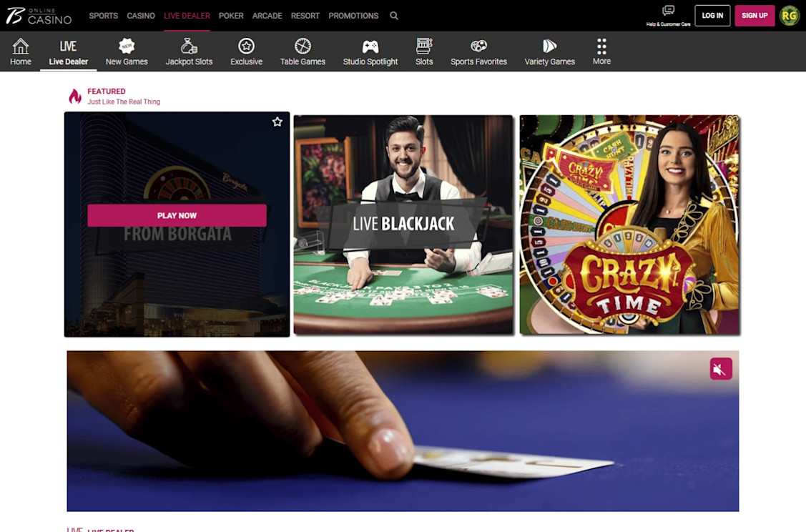Open Jackpot Slots category
The image size is (806, 532).
tap(189, 52)
